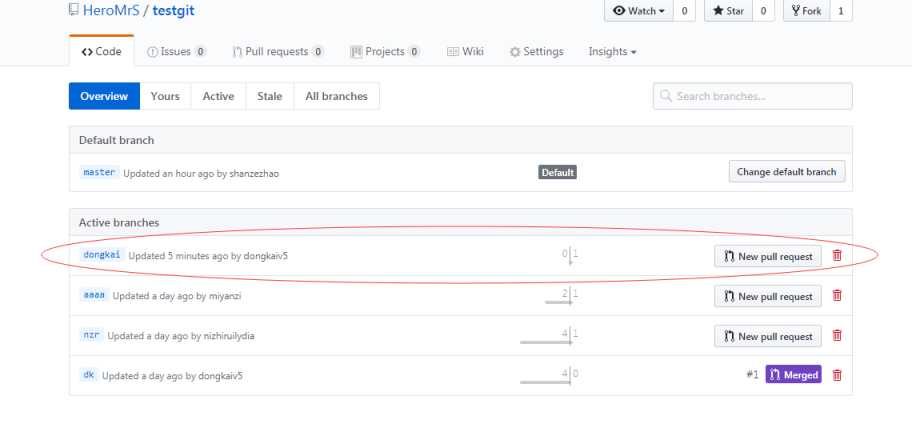Click trash icon next to dk branch
Screen dimensions: 912x444
pyautogui.click(x=837, y=375)
